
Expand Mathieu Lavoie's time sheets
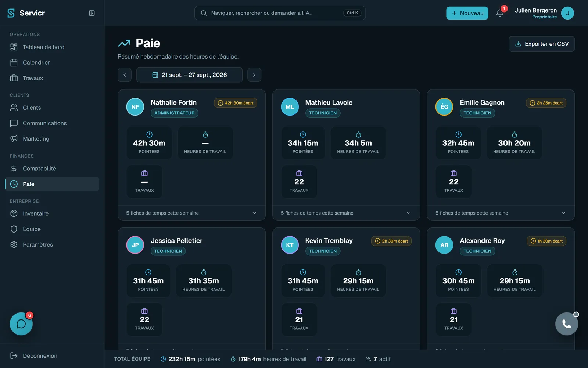tap(346, 213)
